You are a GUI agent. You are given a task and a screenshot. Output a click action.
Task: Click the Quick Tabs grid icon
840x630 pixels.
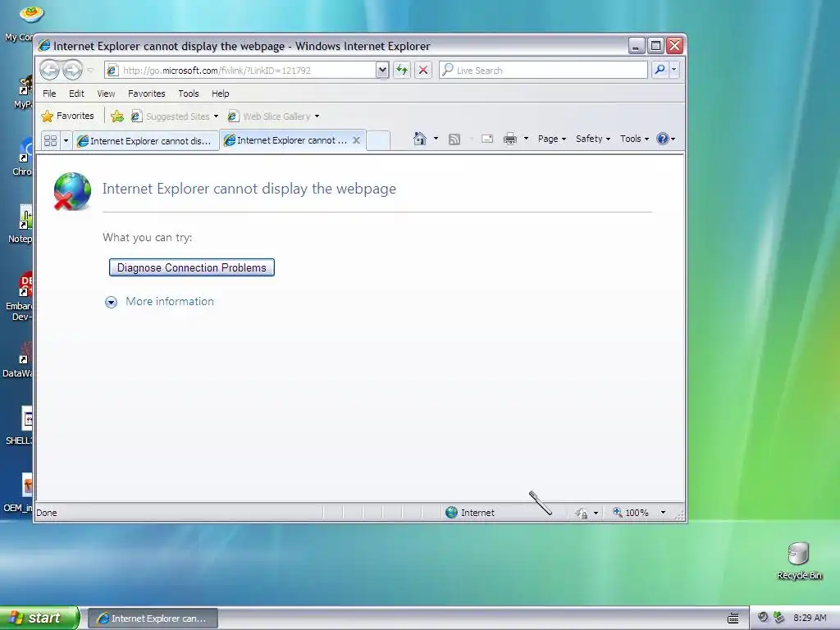[50, 140]
